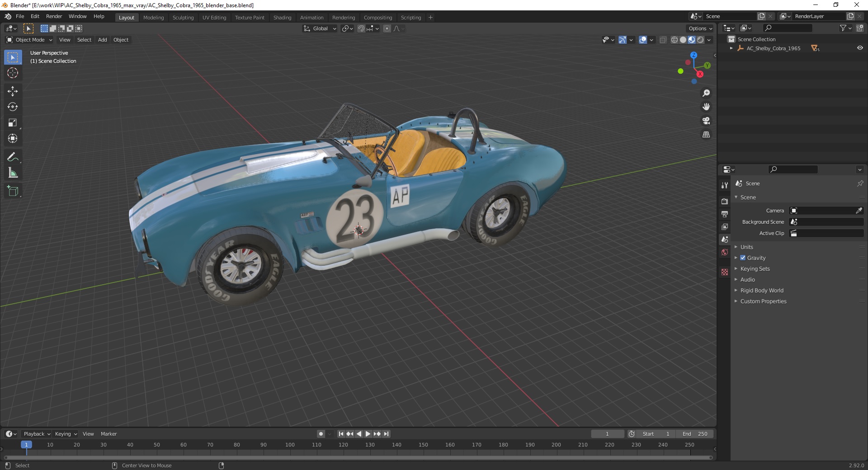Viewport: 868px width, 470px height.
Task: Hide AC_Shelby_Cobra_1965 with eye icon
Action: click(x=860, y=48)
